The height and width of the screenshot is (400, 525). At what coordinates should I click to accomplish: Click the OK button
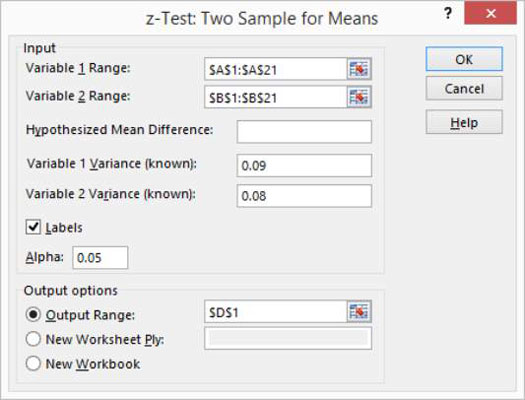coord(464,59)
